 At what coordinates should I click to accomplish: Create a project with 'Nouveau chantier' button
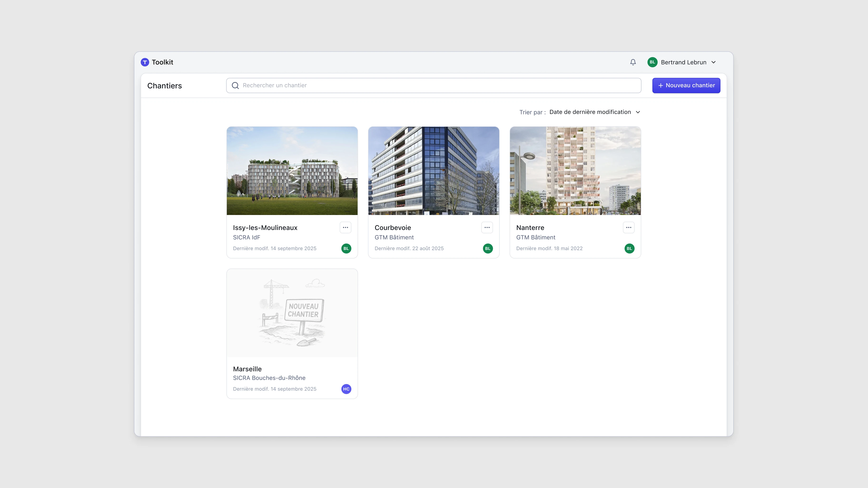[x=686, y=85]
